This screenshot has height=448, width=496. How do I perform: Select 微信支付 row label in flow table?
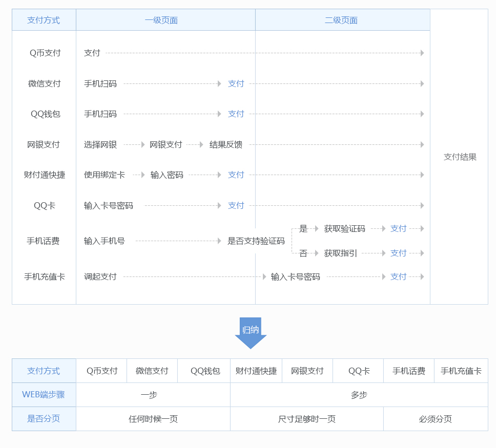[x=44, y=83]
